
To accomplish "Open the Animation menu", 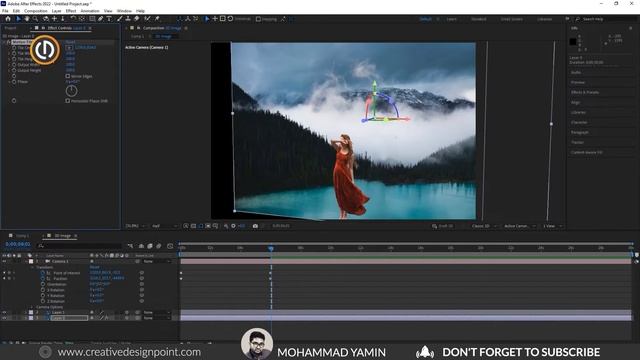I will (90, 11).
